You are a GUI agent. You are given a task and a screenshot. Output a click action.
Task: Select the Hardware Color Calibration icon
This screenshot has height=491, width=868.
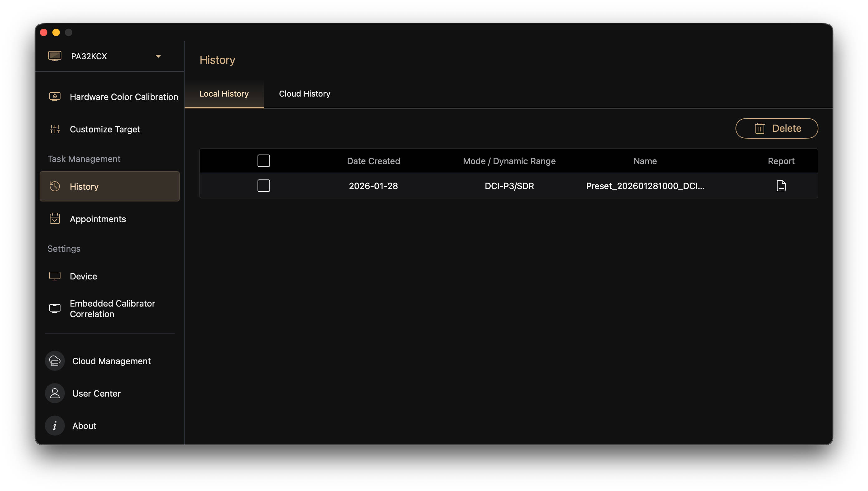(55, 97)
